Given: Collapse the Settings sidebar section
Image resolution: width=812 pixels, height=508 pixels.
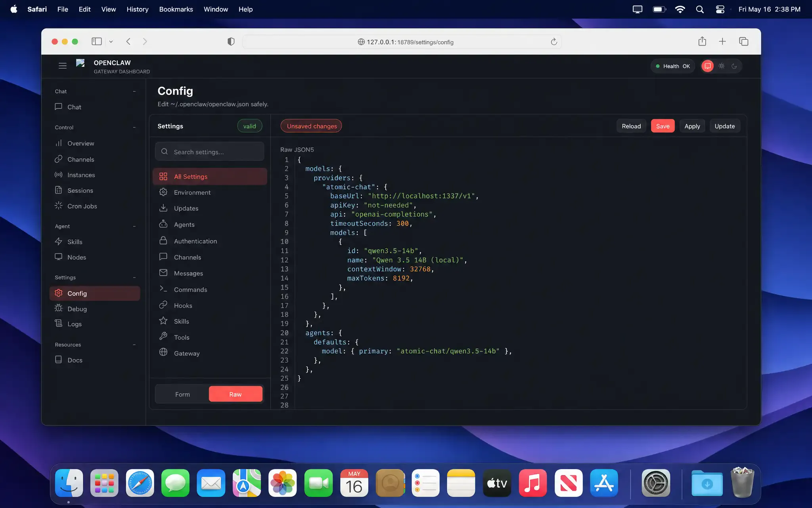Looking at the screenshot, I should 134,277.
